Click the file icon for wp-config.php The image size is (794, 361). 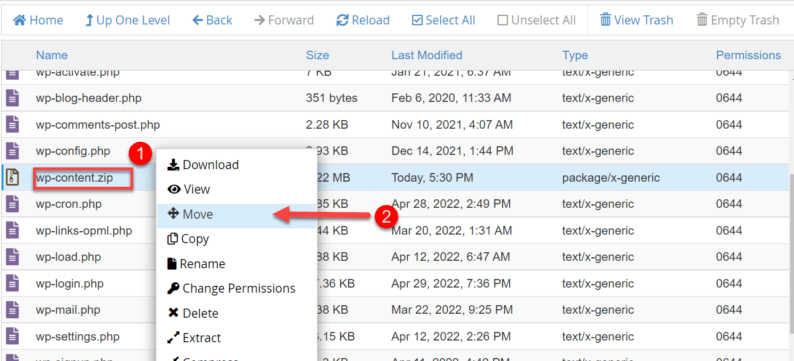(13, 150)
